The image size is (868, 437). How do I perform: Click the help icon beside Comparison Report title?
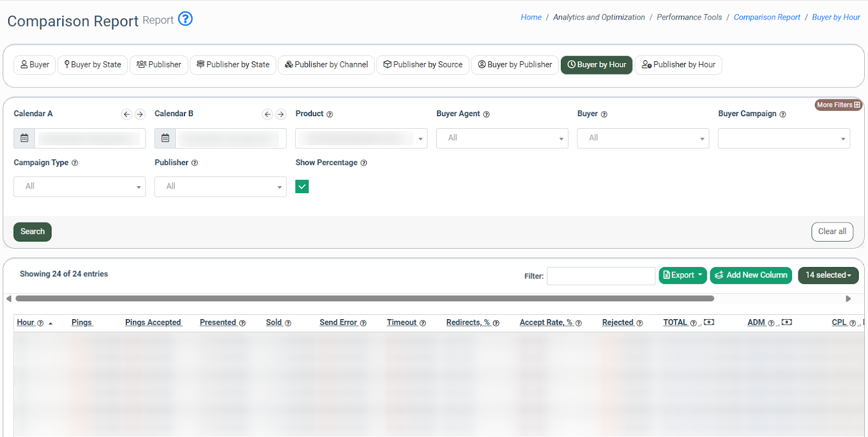[x=186, y=19]
